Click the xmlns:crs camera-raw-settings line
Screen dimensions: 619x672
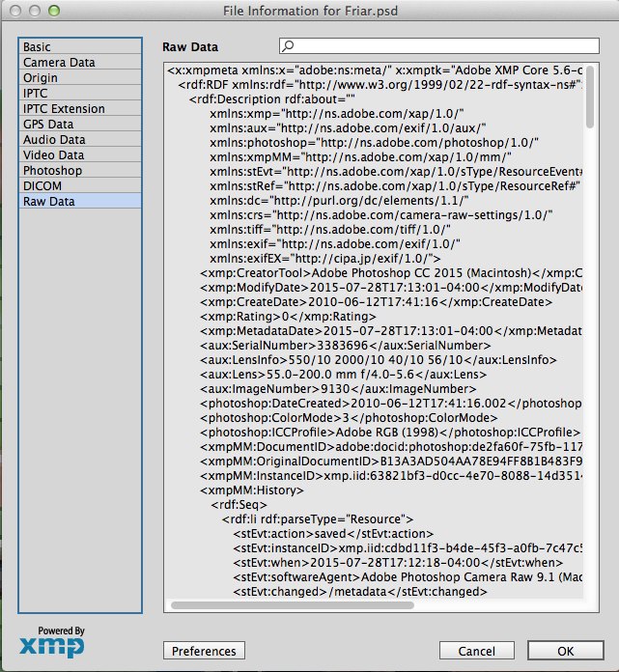(x=381, y=215)
